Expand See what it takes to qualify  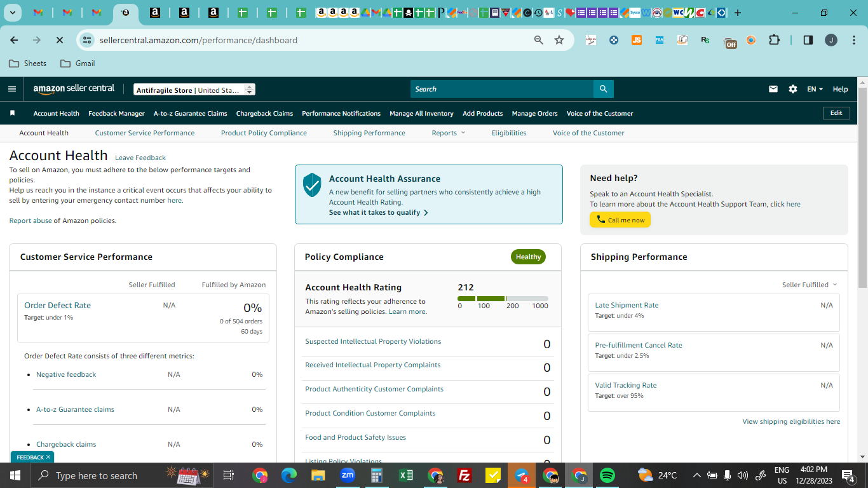click(x=379, y=212)
